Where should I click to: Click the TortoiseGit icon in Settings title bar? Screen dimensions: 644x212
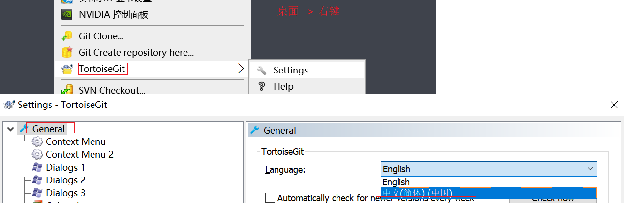pos(9,105)
